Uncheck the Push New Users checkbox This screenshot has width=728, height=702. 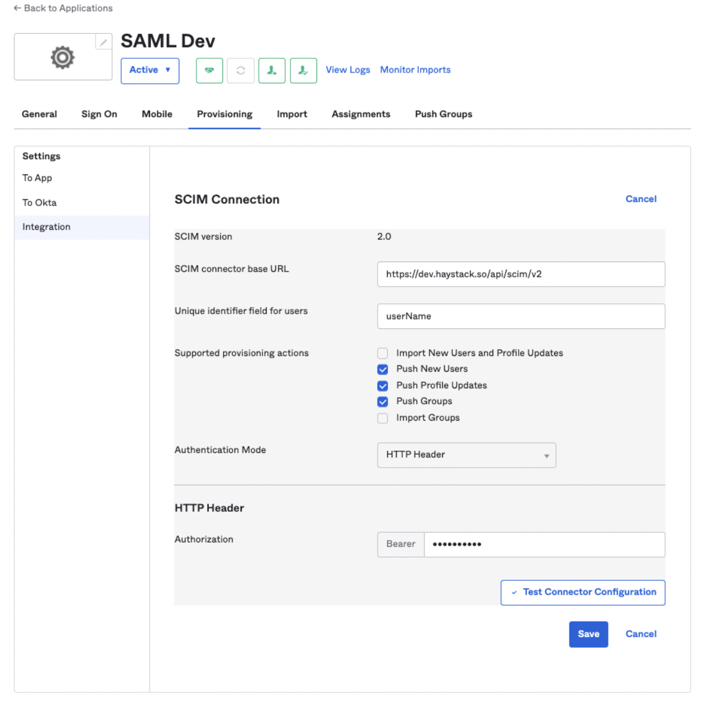(x=383, y=369)
